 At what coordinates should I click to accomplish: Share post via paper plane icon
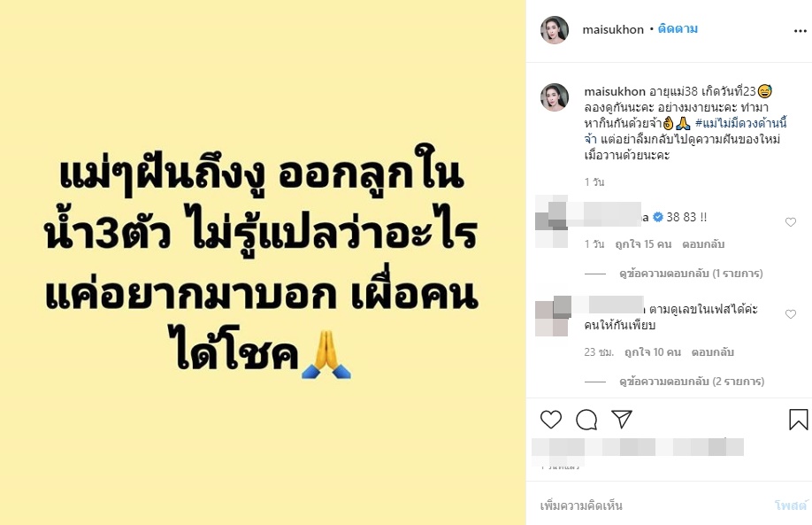(x=622, y=419)
